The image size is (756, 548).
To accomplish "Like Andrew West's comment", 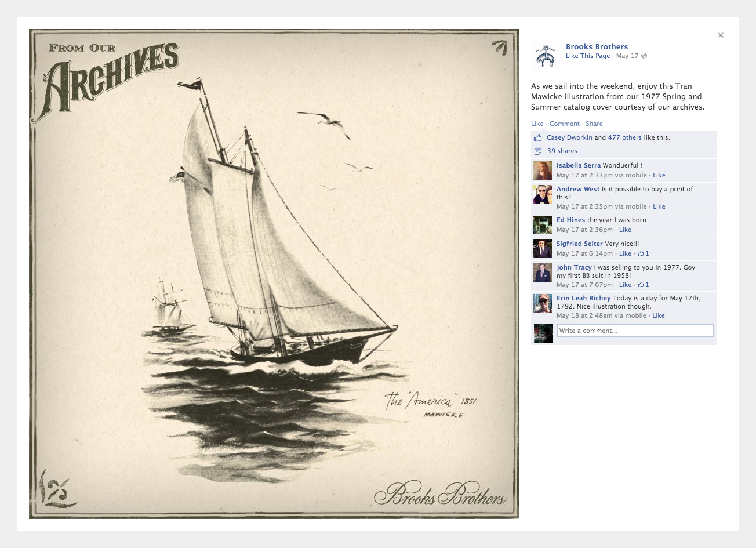I will (659, 206).
